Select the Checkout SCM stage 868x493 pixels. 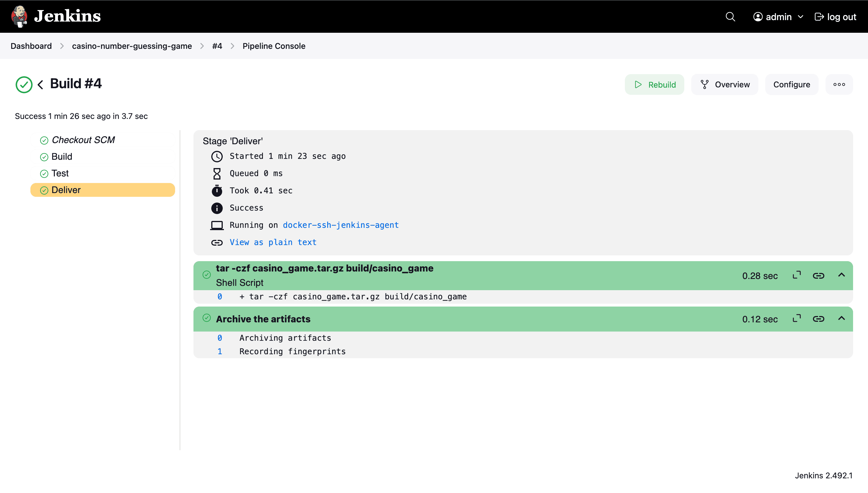pyautogui.click(x=83, y=140)
